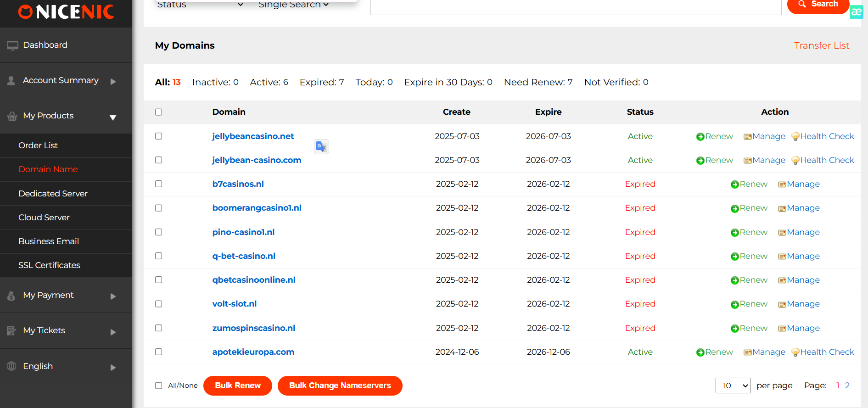Click the Account Summary user icon

click(11, 81)
